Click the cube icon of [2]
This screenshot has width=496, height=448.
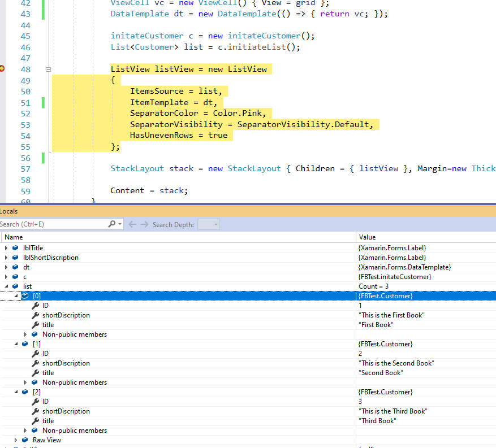[25, 392]
